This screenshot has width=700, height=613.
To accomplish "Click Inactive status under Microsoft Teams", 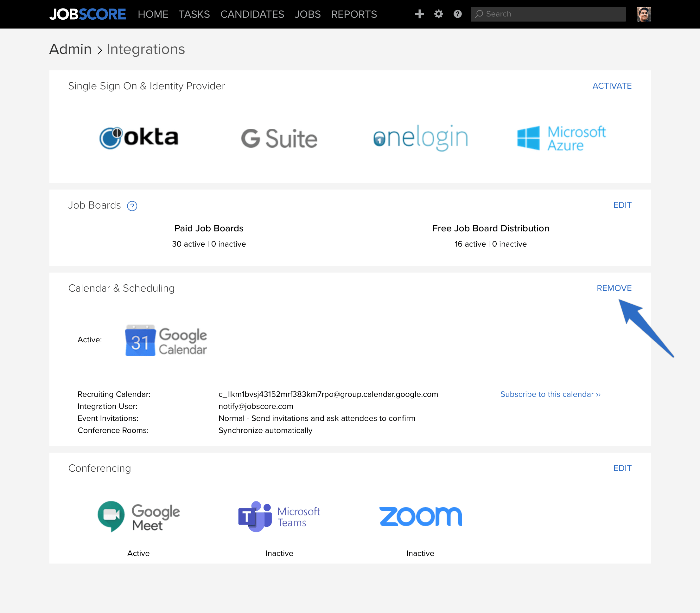I will [279, 553].
